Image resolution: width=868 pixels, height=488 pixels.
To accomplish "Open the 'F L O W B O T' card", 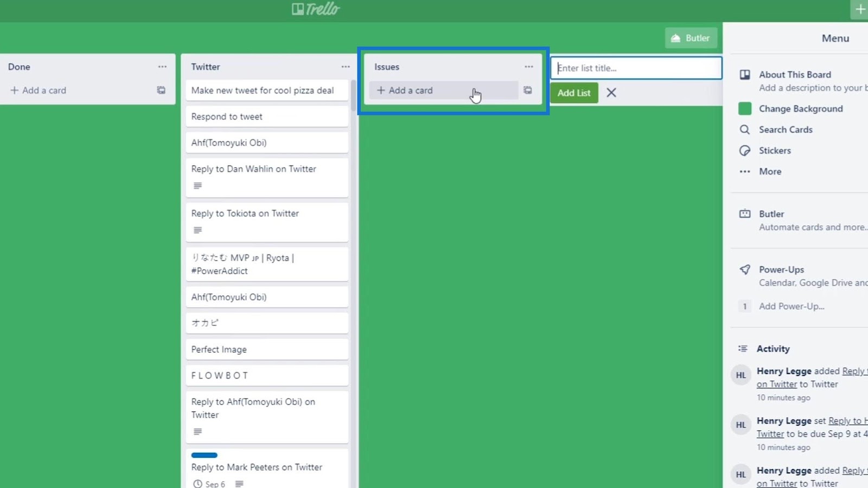I will [x=267, y=375].
